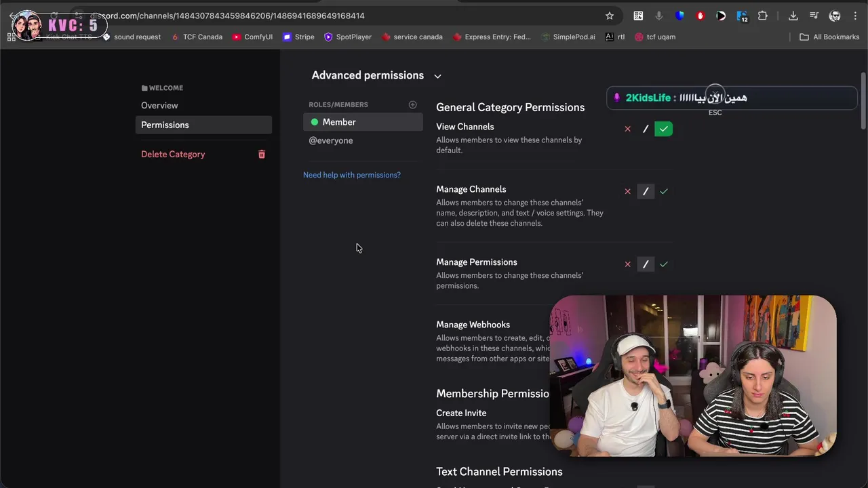
Task: Click the Bitwarden shield extension icon
Action: pos(679,16)
